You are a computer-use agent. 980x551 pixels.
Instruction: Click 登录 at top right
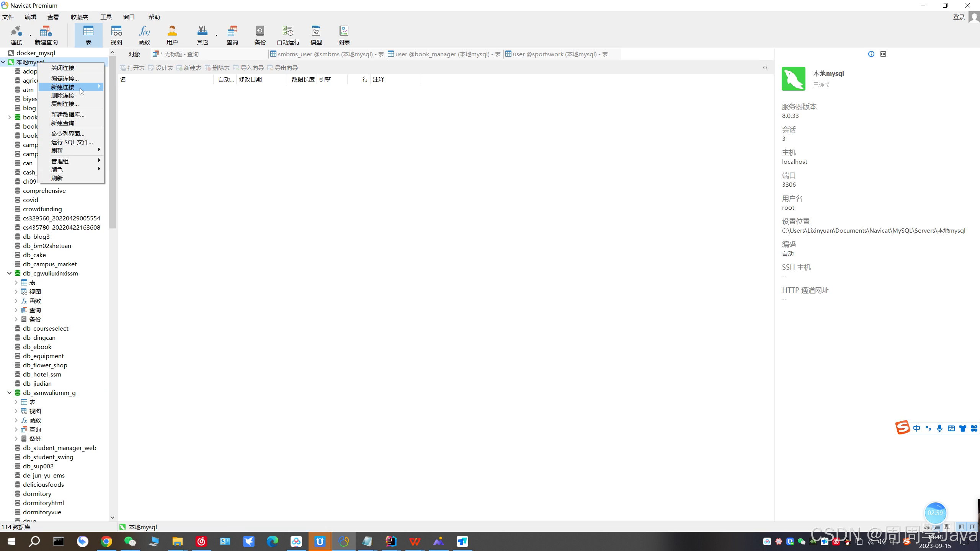click(x=959, y=17)
